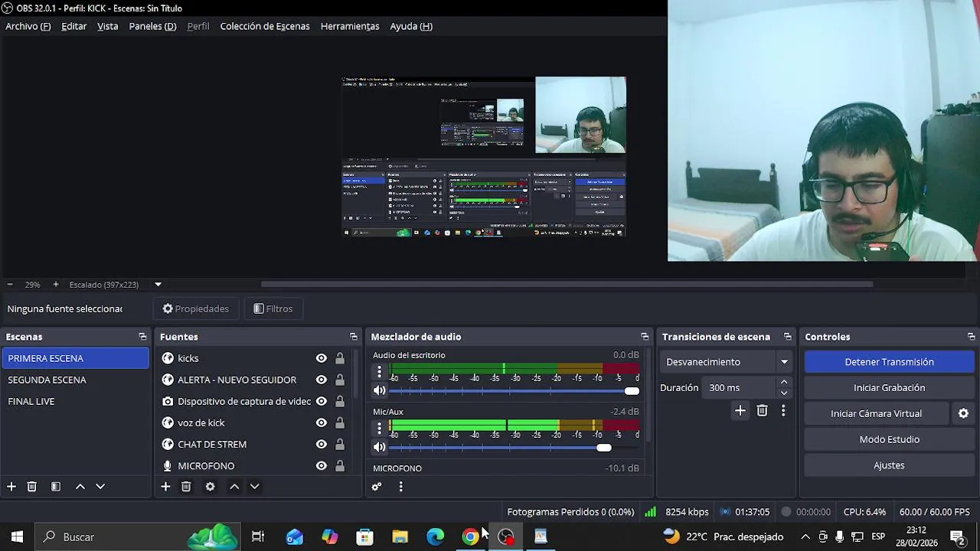Open Ajustes settings button
The width and height of the screenshot is (980, 551).
tap(889, 465)
